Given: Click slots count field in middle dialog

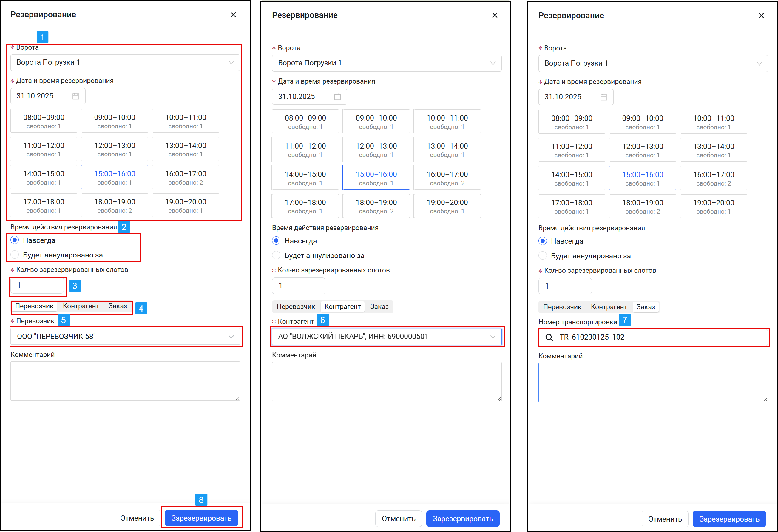Looking at the screenshot, I should (298, 286).
